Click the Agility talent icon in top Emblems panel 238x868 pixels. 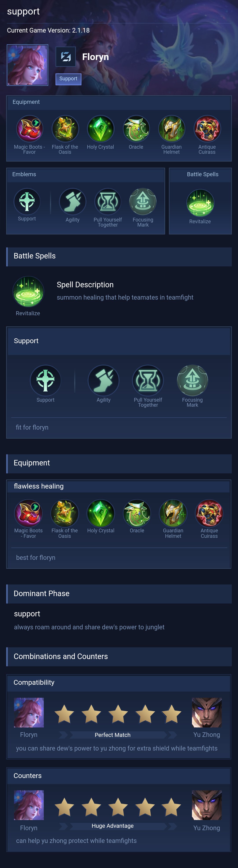pyautogui.click(x=72, y=201)
